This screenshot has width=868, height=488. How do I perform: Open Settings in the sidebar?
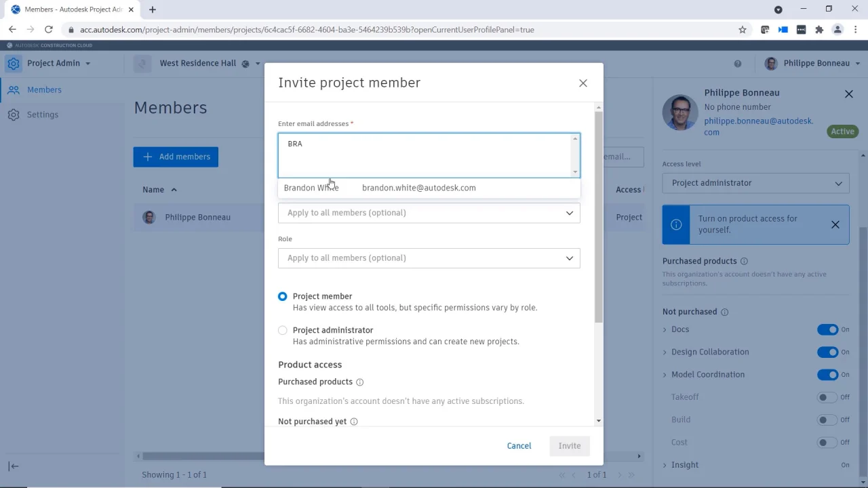(43, 115)
